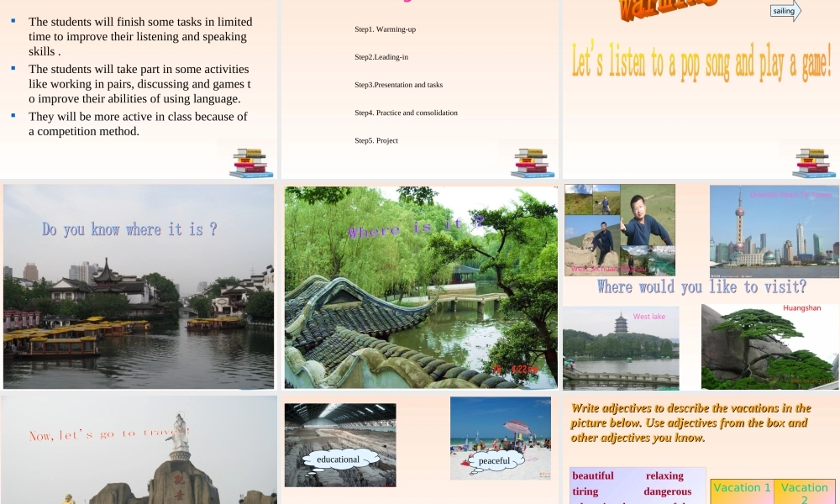
Task: Open the slide listing students' task objectives
Action: tap(139, 89)
